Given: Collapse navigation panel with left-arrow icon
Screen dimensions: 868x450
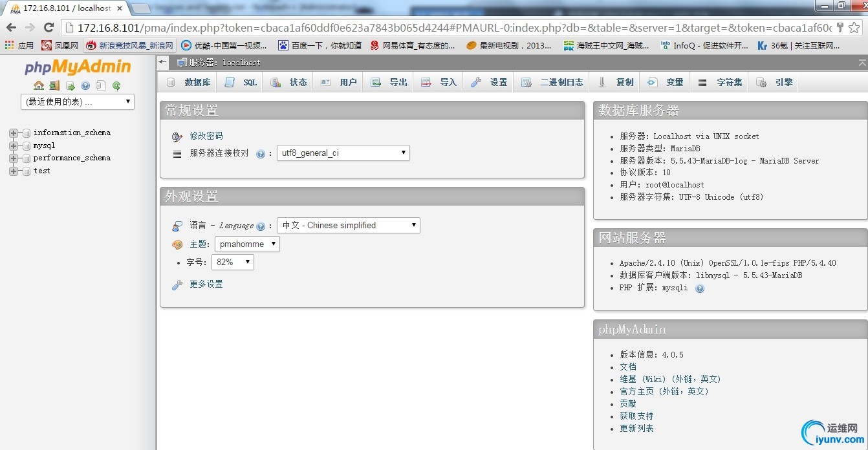Looking at the screenshot, I should click(x=162, y=62).
